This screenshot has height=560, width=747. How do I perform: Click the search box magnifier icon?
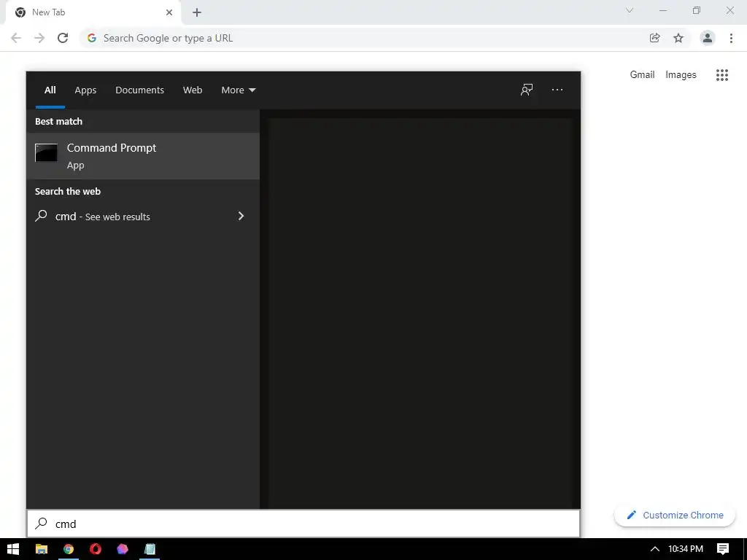41,524
